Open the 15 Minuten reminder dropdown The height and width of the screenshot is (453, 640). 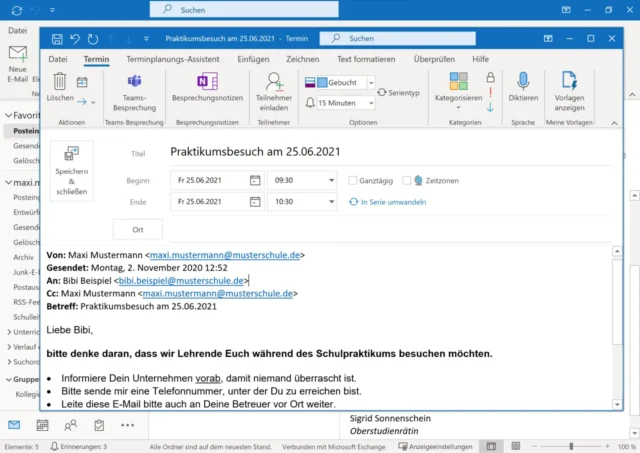click(x=369, y=102)
